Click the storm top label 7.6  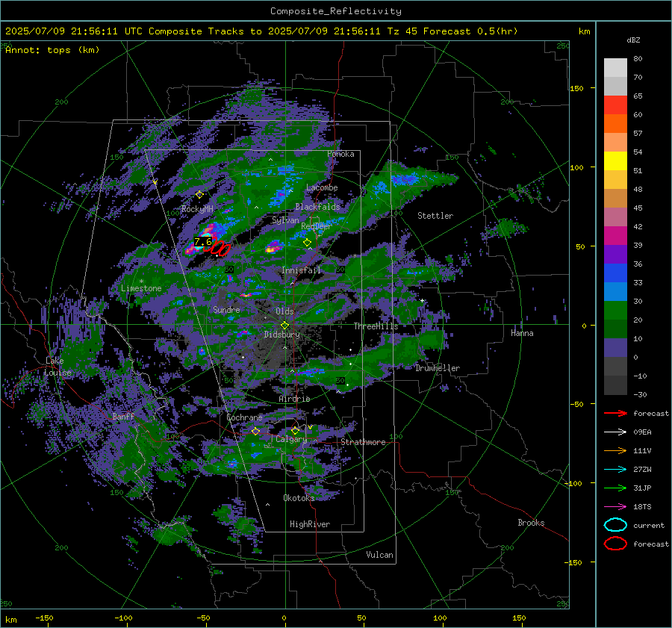tap(202, 242)
